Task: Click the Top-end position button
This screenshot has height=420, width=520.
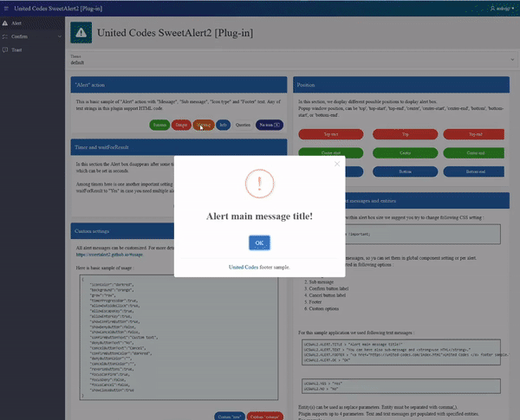Action: click(x=474, y=134)
